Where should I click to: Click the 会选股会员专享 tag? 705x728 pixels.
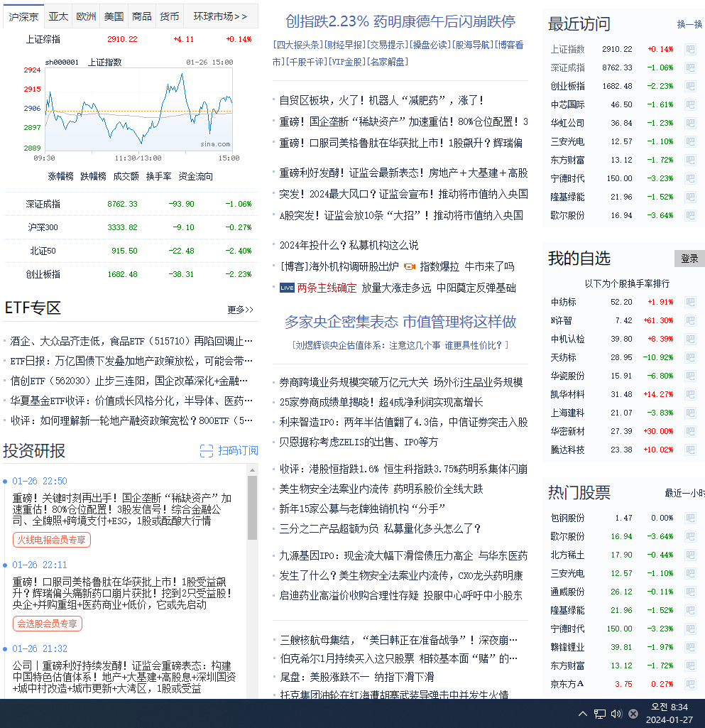point(48,624)
